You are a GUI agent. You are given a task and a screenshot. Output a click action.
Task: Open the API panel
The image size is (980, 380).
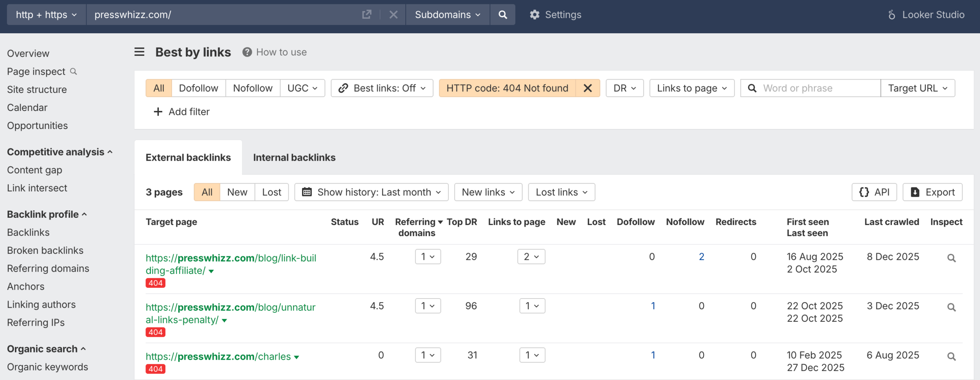(x=874, y=192)
